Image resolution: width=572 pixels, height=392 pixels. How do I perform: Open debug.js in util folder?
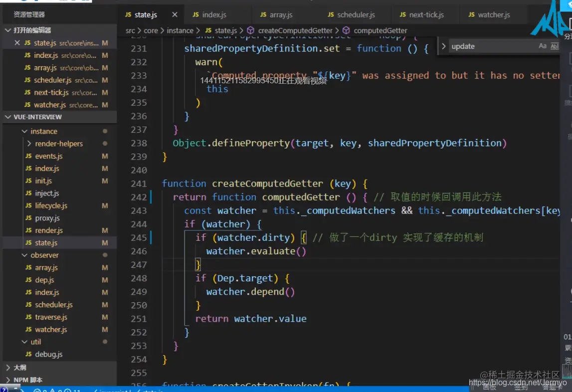(59, 355)
